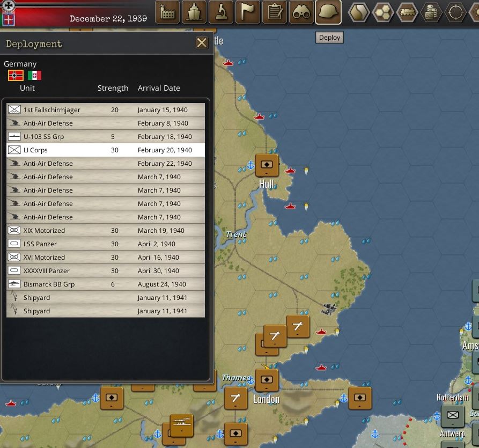The height and width of the screenshot is (448, 479).
Task: Click the port anchor next to Hull
Action: click(x=250, y=165)
